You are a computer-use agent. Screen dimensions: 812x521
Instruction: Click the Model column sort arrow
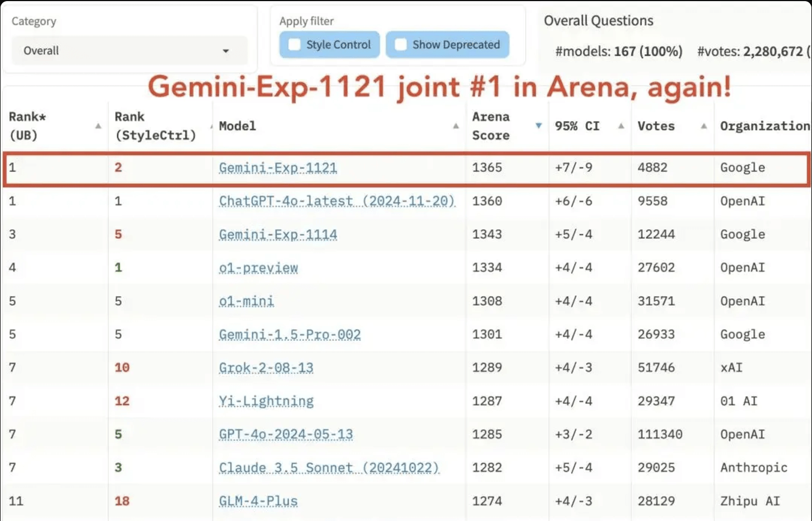click(455, 127)
